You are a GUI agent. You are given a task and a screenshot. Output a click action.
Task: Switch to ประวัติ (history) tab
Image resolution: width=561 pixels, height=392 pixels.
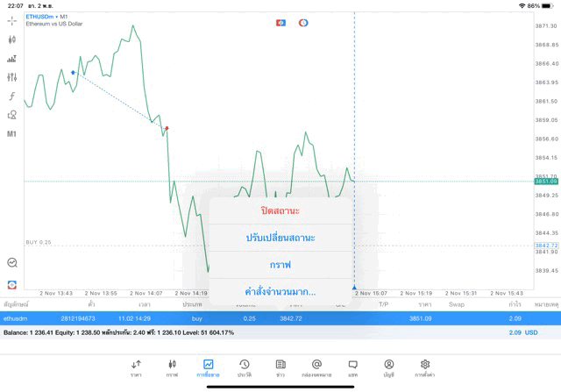coord(244,367)
